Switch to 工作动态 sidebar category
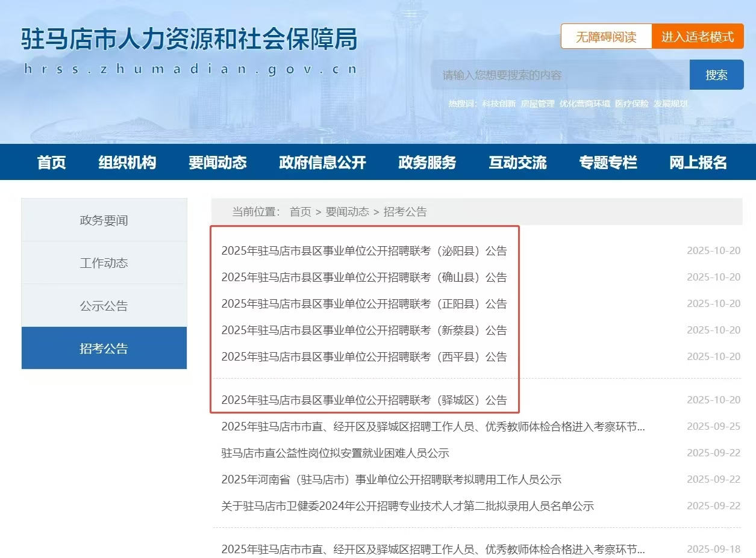The width and height of the screenshot is (756, 558). tap(104, 263)
